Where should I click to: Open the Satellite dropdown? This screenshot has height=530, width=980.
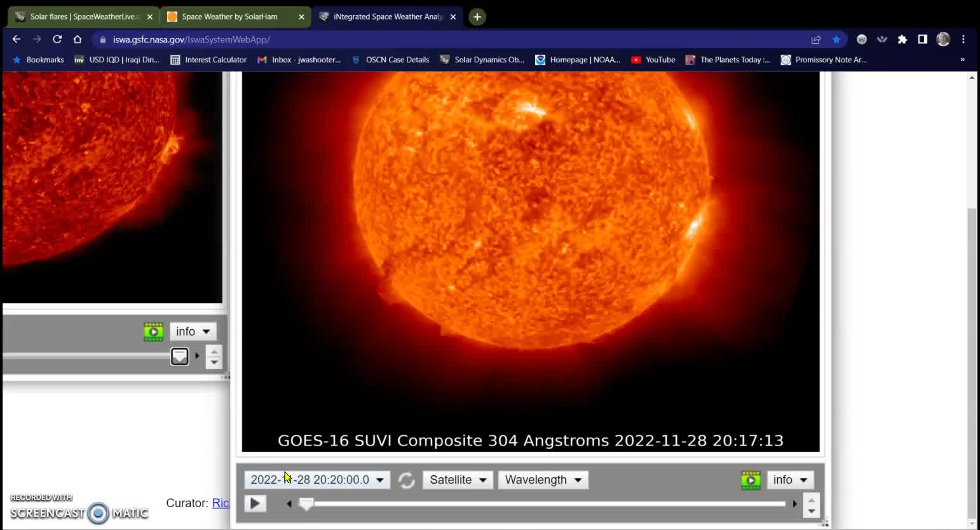(458, 480)
